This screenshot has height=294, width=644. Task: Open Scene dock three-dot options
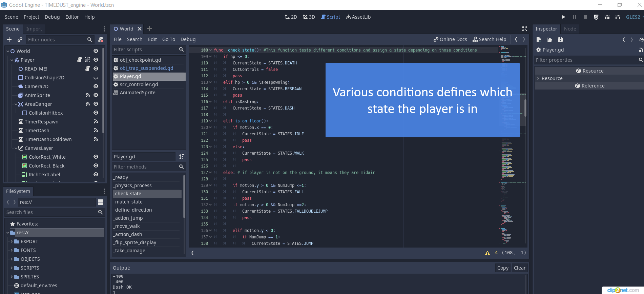point(104,29)
